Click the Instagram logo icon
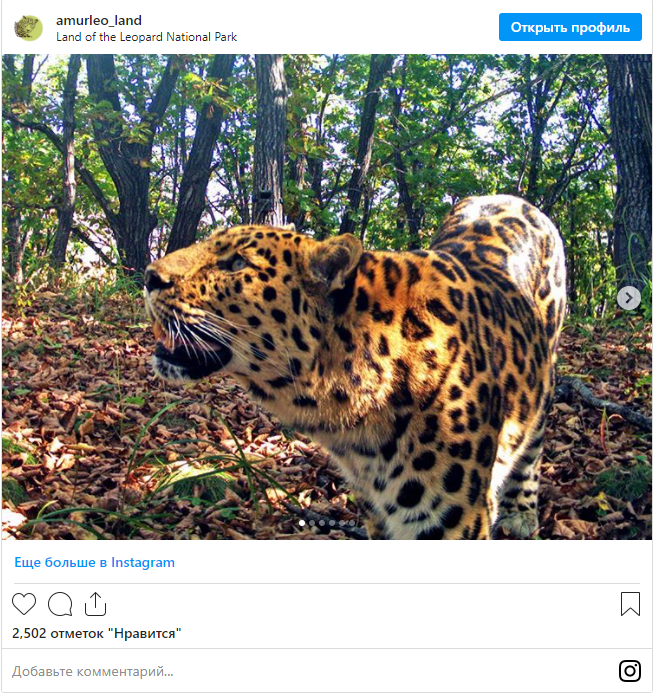 (x=630, y=671)
